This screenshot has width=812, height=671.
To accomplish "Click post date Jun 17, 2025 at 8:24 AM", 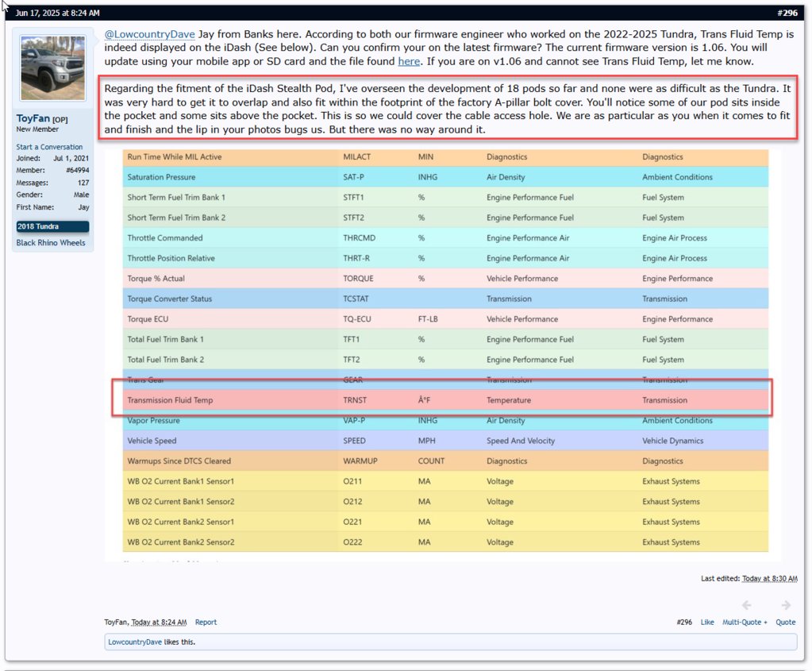I will pyautogui.click(x=57, y=13).
